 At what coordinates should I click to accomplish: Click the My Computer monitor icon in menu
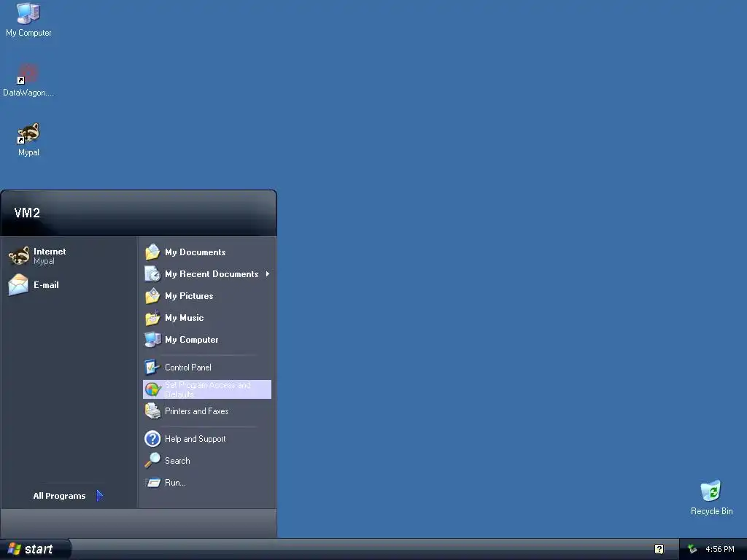(152, 340)
